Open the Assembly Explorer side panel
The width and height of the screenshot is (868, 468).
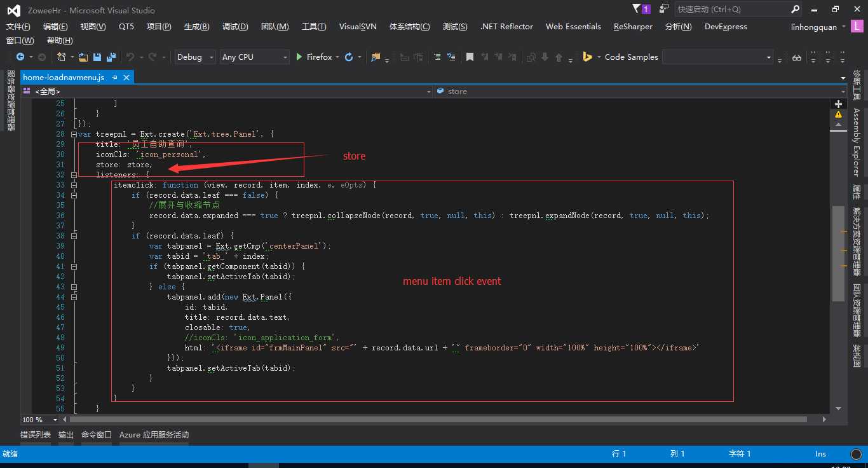857,142
